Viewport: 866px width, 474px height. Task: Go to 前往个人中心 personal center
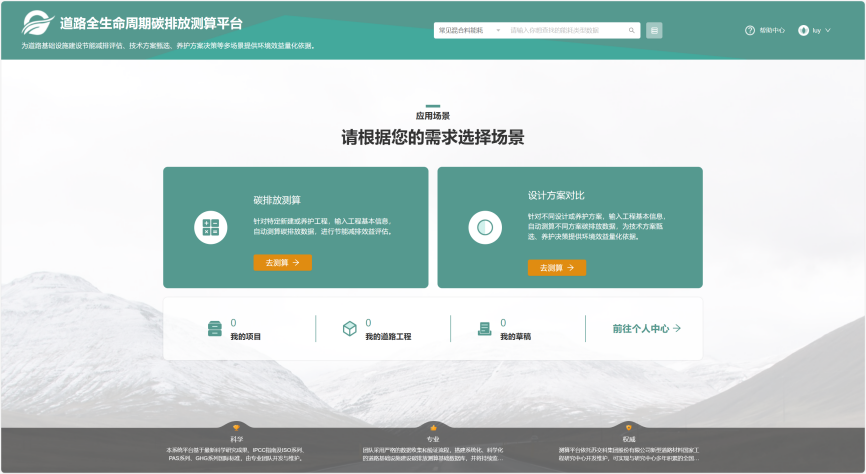(646, 328)
